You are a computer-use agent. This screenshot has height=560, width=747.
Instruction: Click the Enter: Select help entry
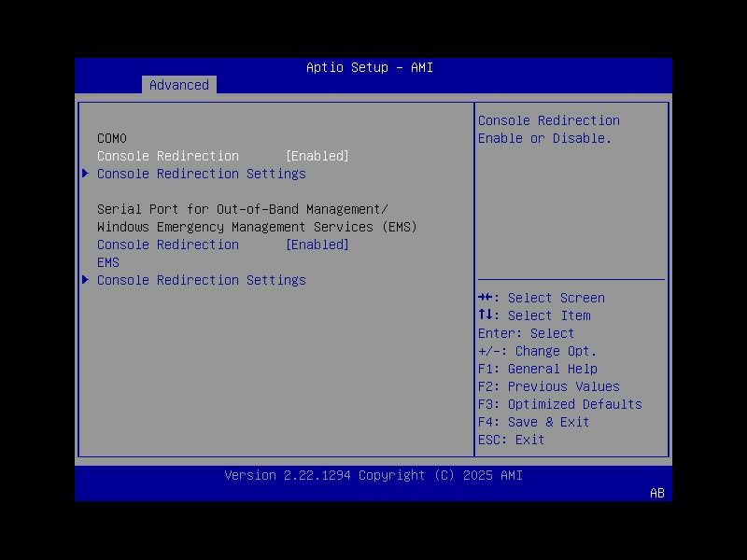[520, 333]
